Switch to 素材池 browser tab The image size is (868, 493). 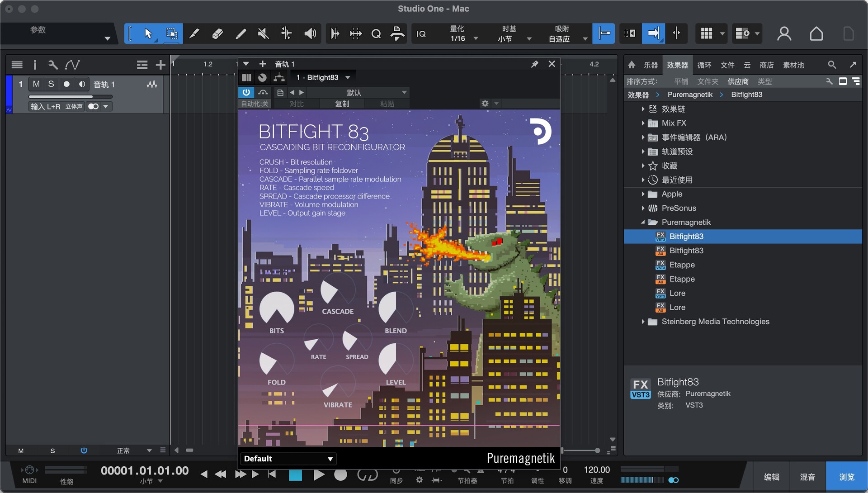click(x=793, y=65)
